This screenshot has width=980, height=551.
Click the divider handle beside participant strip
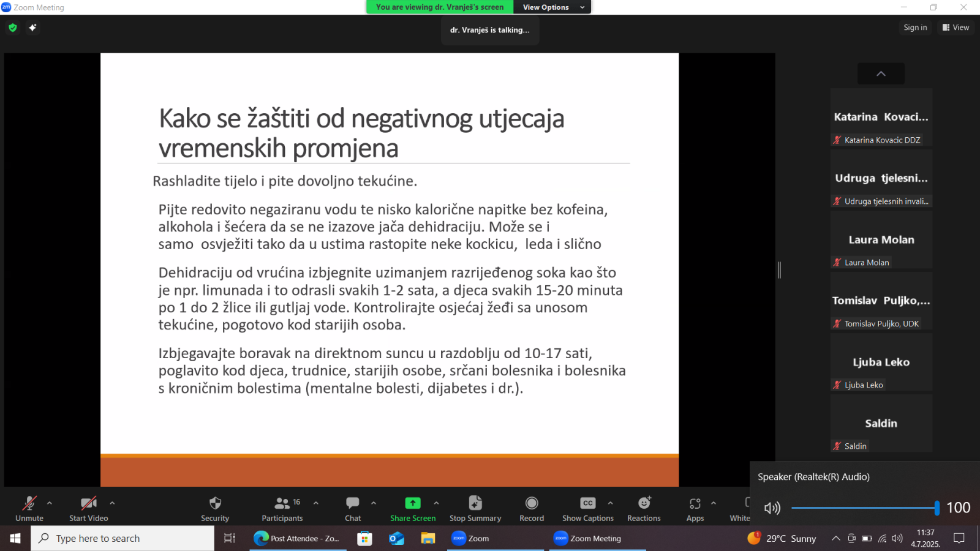(x=779, y=270)
